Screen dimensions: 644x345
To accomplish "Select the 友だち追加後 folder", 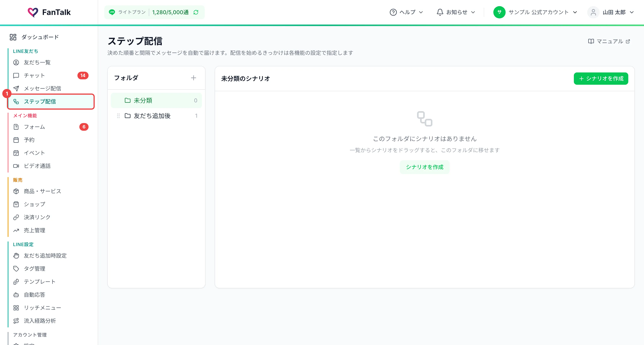I will pos(156,116).
